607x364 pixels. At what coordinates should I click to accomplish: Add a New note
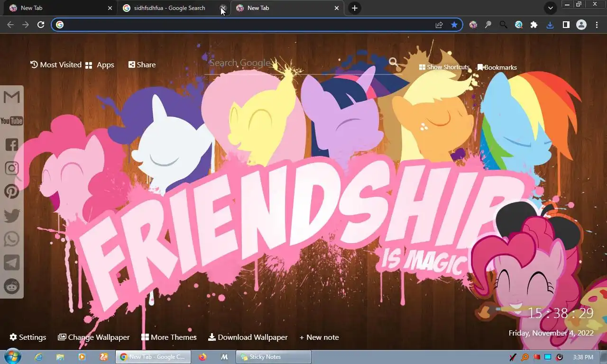[x=319, y=337]
